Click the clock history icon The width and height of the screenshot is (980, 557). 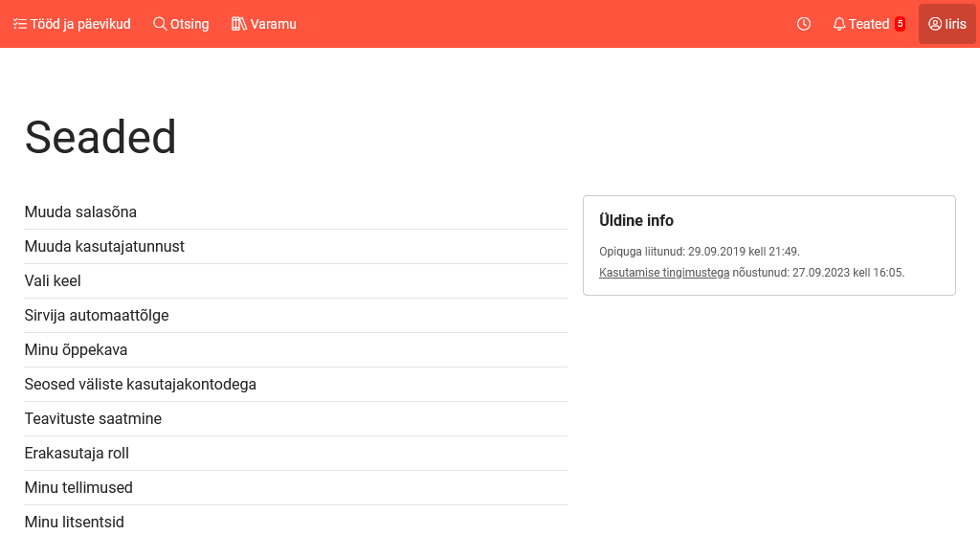804,24
